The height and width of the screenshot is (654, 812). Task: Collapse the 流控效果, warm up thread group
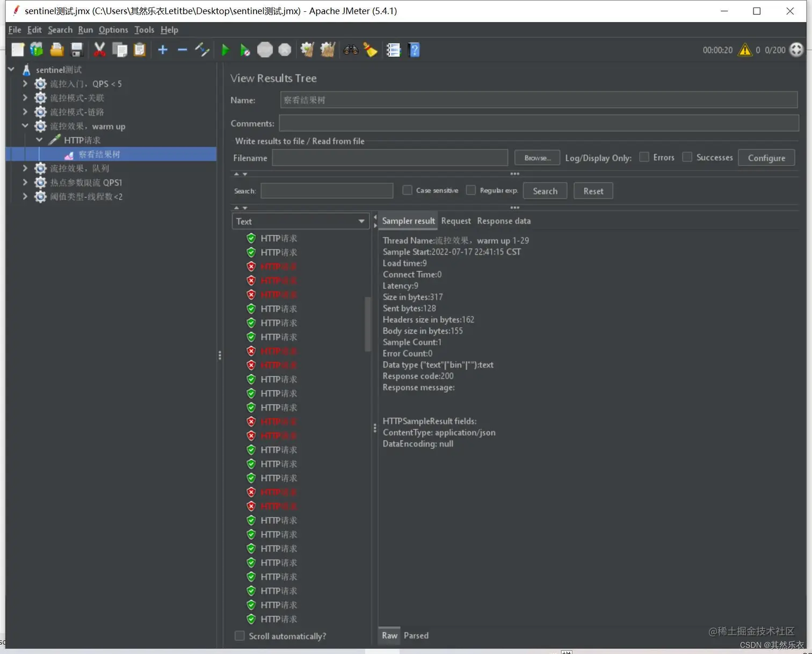(25, 126)
